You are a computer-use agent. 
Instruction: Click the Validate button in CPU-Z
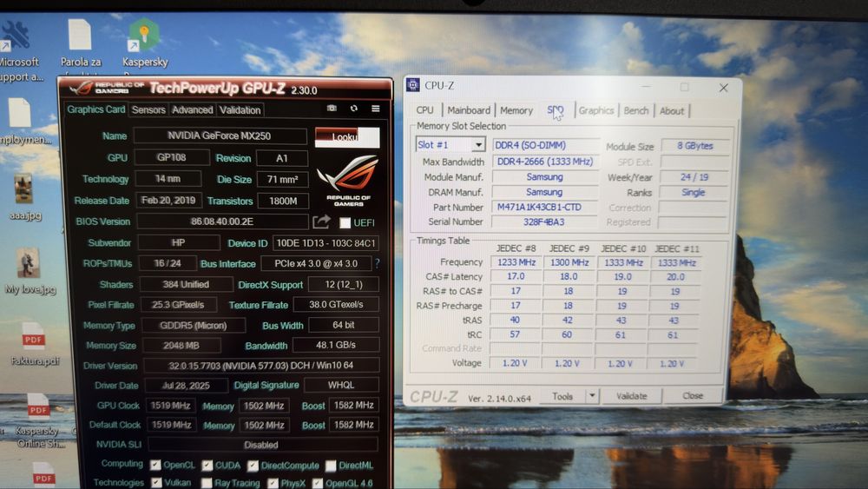pos(631,396)
